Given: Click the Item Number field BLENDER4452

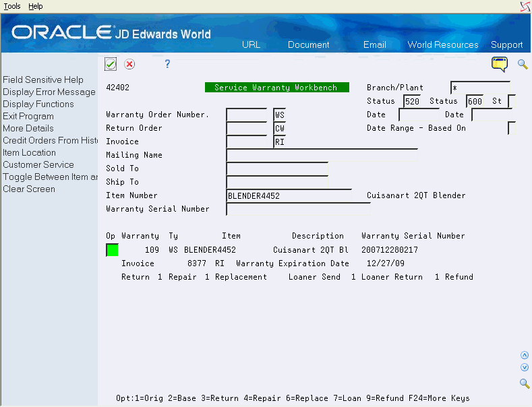Looking at the screenshot, I should pyautogui.click(x=289, y=195).
